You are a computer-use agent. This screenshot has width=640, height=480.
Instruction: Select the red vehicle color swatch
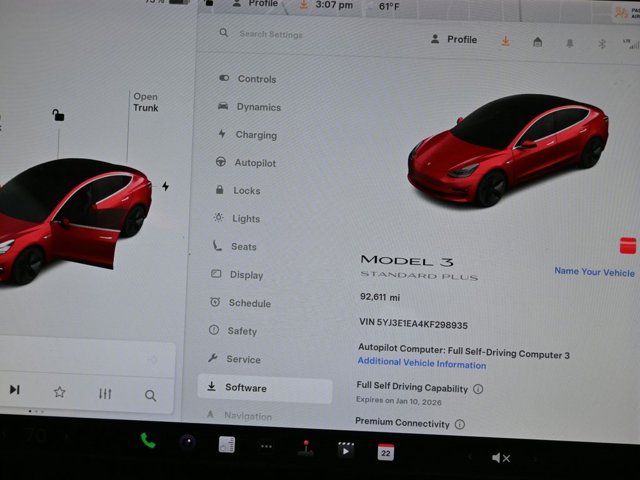(628, 245)
